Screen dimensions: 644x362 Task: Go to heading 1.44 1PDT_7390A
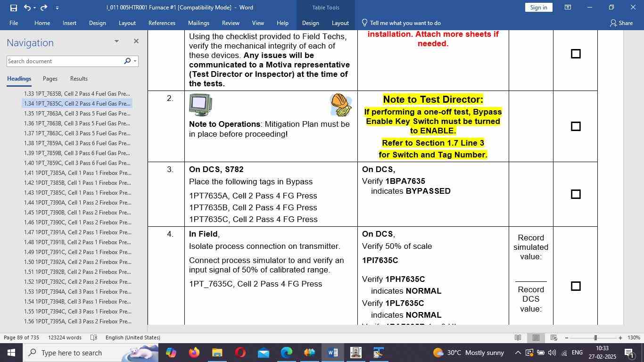click(77, 203)
